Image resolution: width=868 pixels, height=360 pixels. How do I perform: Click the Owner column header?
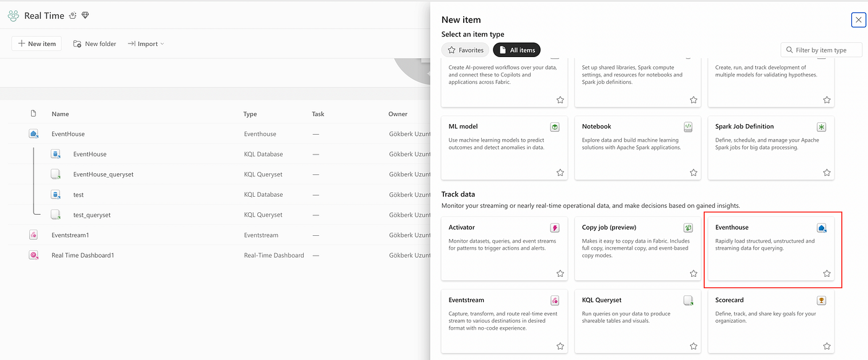(x=398, y=114)
